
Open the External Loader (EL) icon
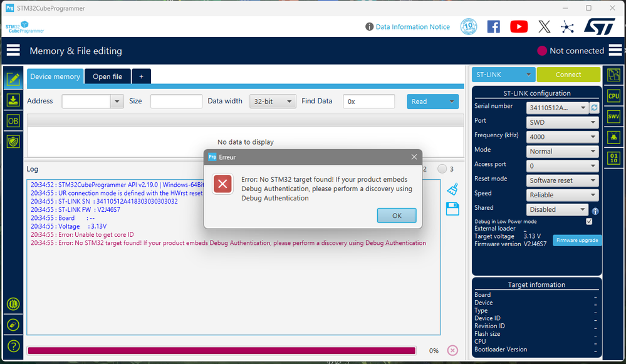[x=13, y=304]
